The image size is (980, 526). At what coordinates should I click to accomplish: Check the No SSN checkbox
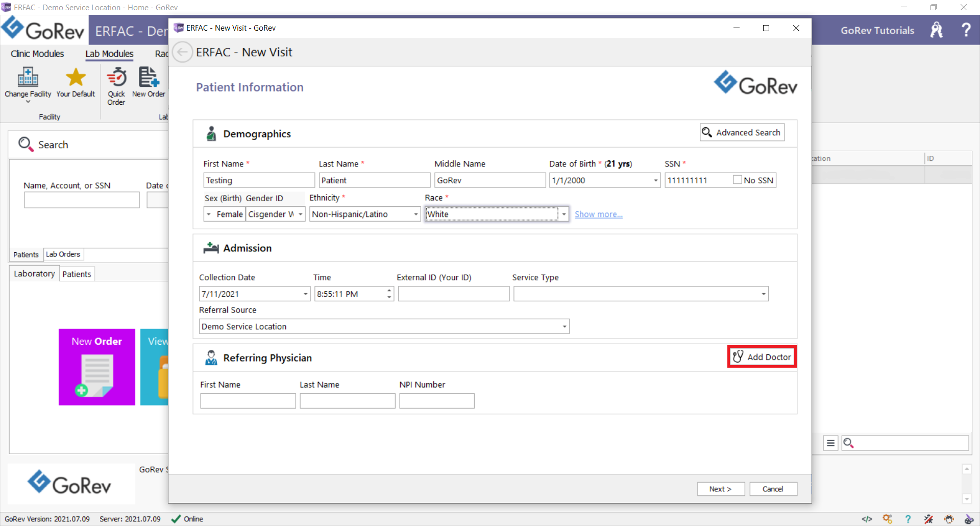click(737, 180)
